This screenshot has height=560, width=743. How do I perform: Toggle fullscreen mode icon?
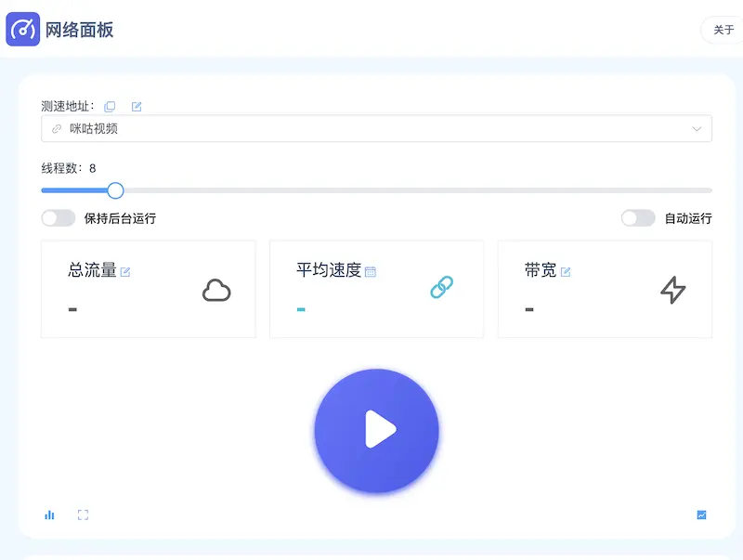pos(83,515)
